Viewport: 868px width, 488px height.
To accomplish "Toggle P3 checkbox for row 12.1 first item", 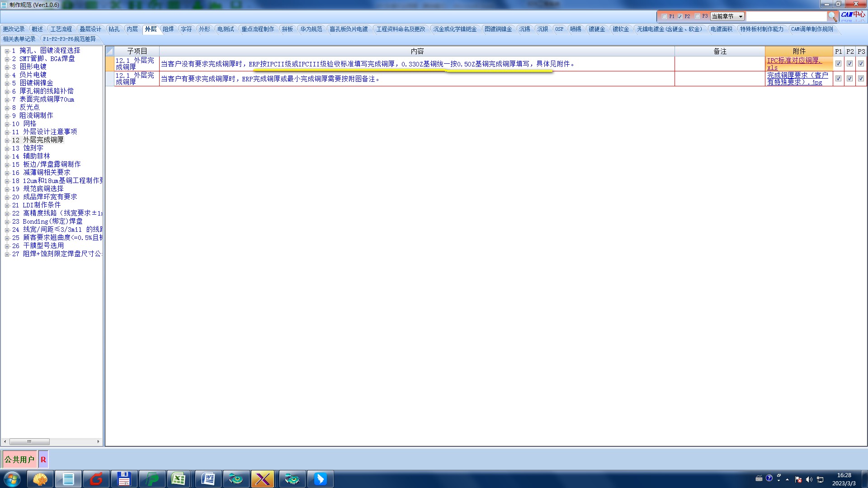I will pos(861,64).
